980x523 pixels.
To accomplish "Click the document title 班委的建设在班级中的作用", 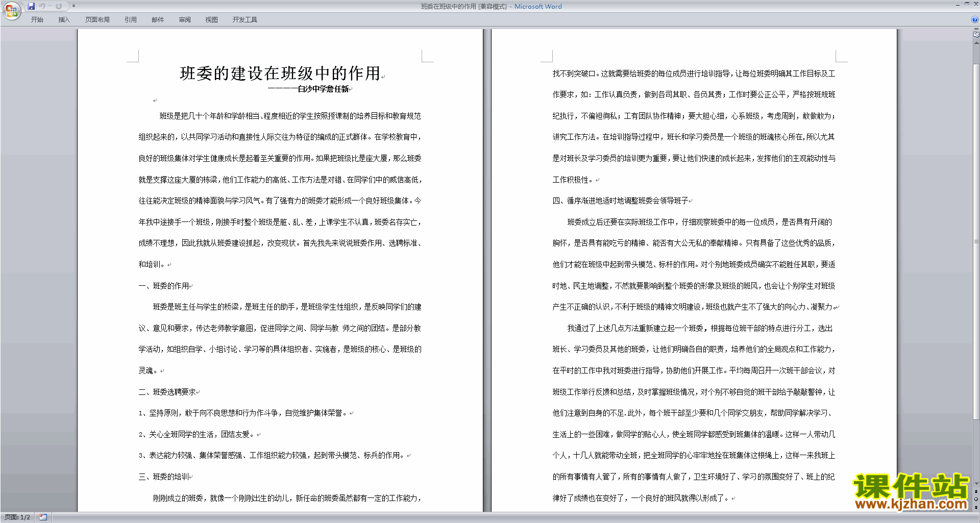I will point(280,73).
